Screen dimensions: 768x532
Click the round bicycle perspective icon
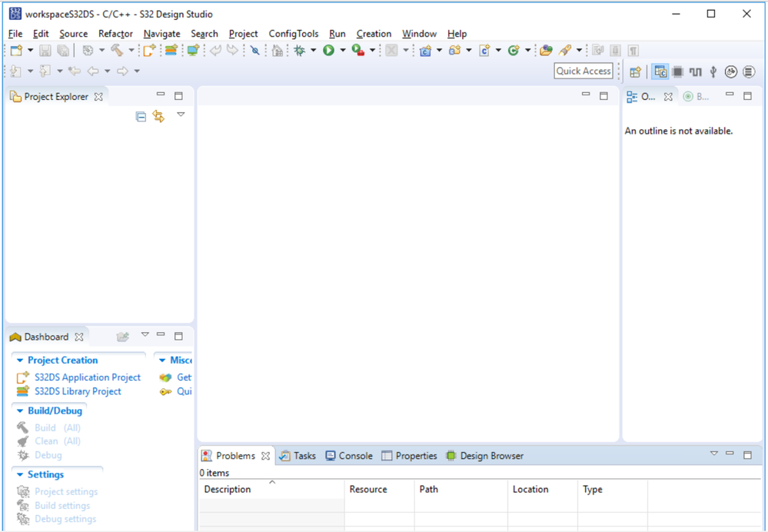pos(731,72)
